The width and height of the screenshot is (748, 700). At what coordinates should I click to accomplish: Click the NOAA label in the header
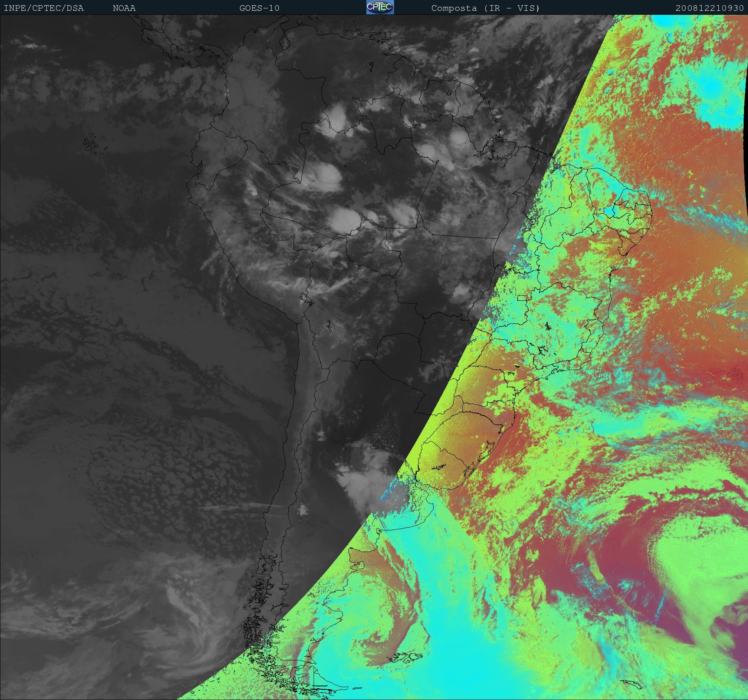[124, 8]
